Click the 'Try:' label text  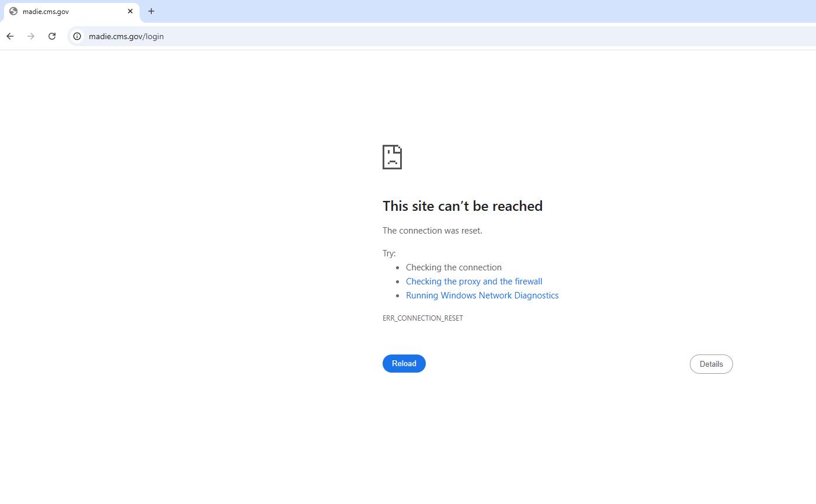(x=389, y=253)
